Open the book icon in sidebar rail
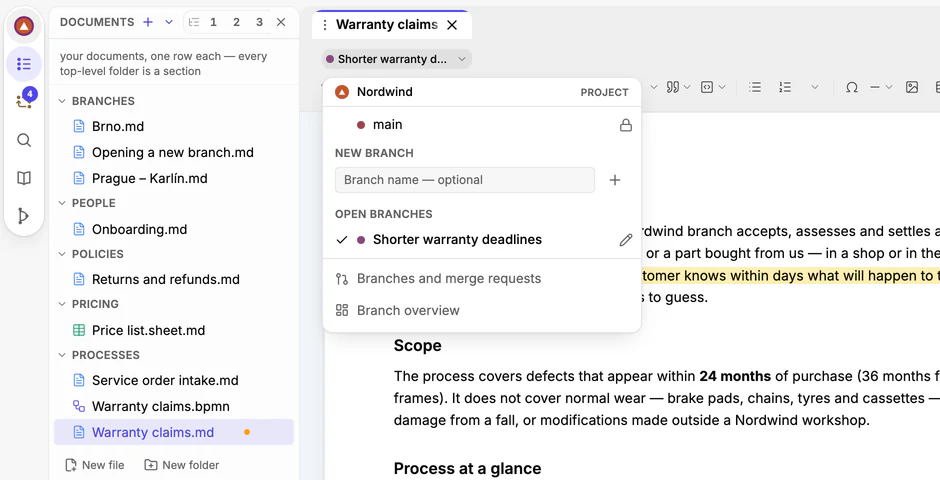The height and width of the screenshot is (480, 940). (x=24, y=178)
